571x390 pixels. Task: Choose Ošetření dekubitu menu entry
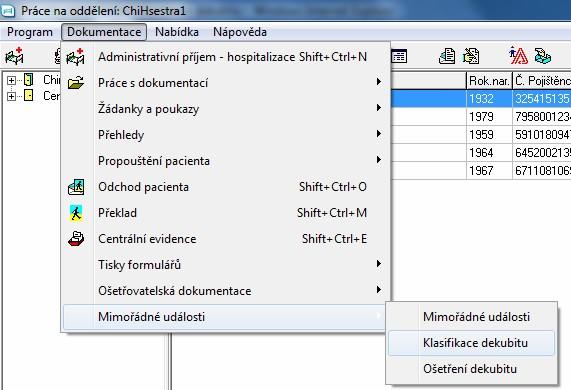[x=471, y=369]
